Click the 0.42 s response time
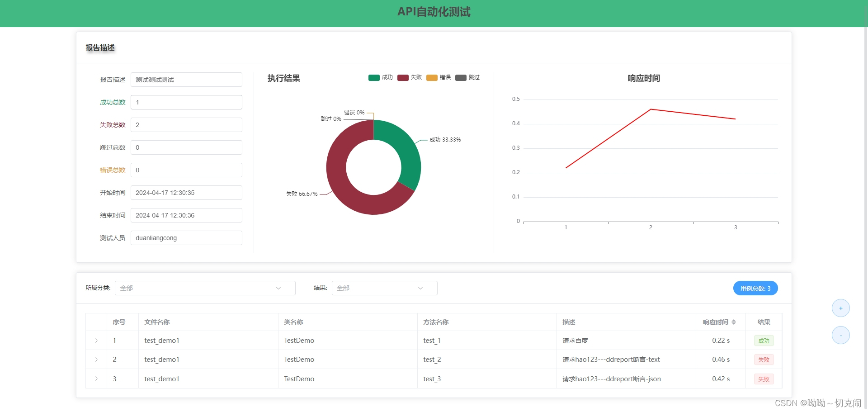 click(x=721, y=379)
